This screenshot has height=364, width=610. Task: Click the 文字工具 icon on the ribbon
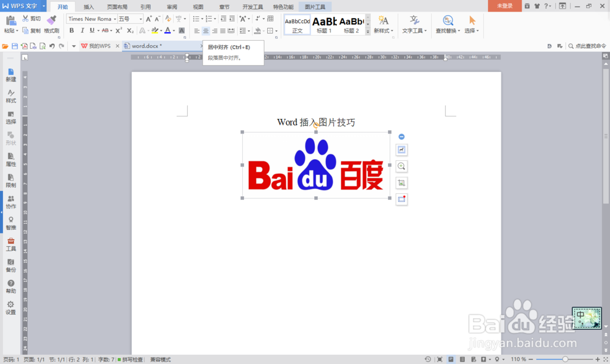(414, 24)
